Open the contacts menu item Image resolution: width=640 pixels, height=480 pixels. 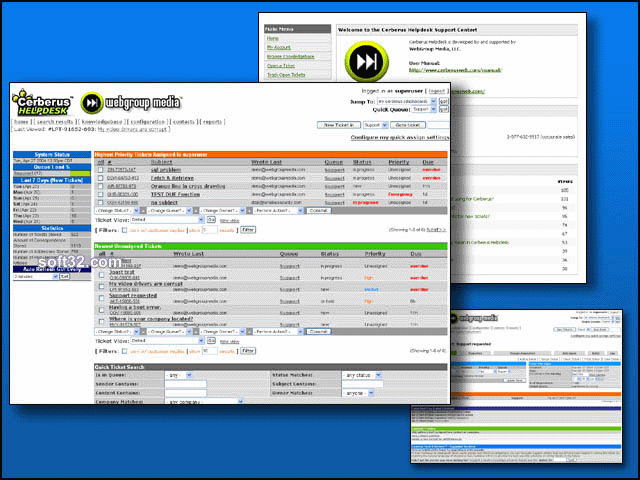184,122
